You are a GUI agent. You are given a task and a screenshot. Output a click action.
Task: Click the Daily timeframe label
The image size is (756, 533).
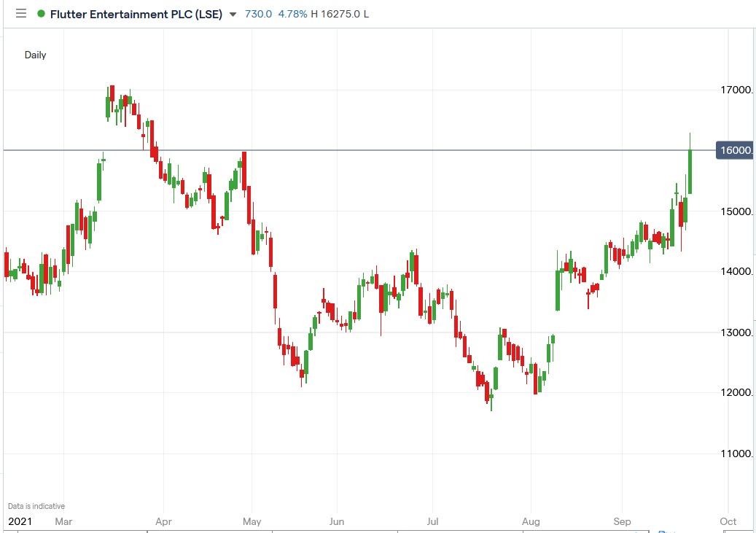pos(34,55)
